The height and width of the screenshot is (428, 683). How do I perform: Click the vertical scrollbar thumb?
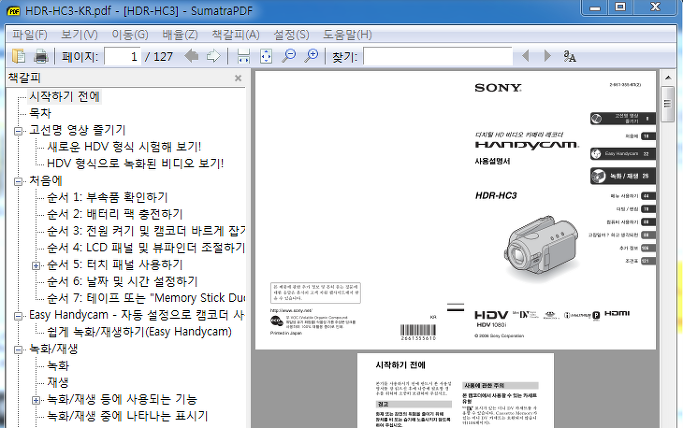tap(668, 104)
